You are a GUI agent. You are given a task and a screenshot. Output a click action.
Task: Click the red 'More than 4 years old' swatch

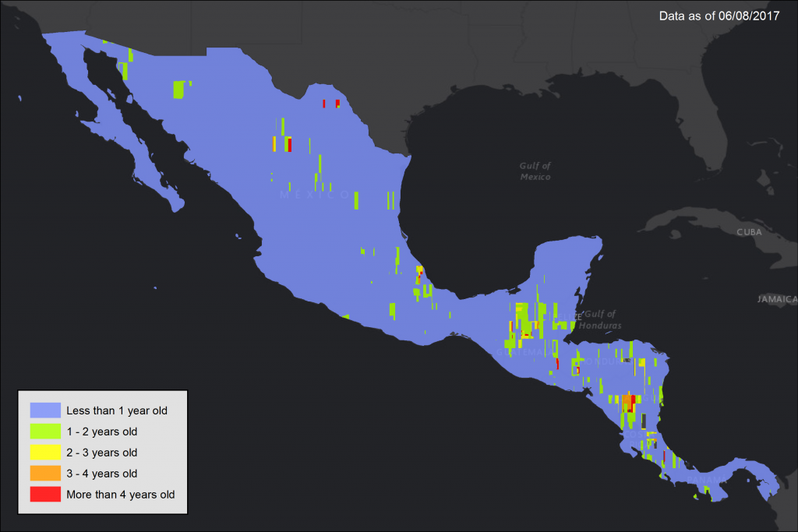(45, 494)
